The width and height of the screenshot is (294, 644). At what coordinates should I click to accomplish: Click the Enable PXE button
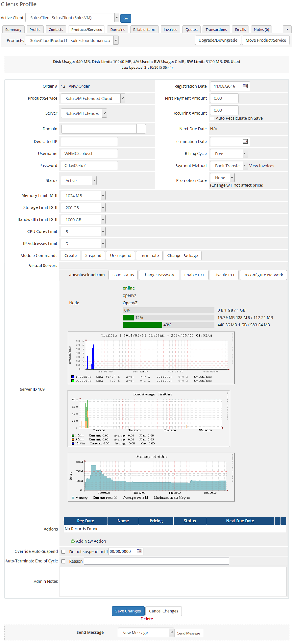(195, 275)
